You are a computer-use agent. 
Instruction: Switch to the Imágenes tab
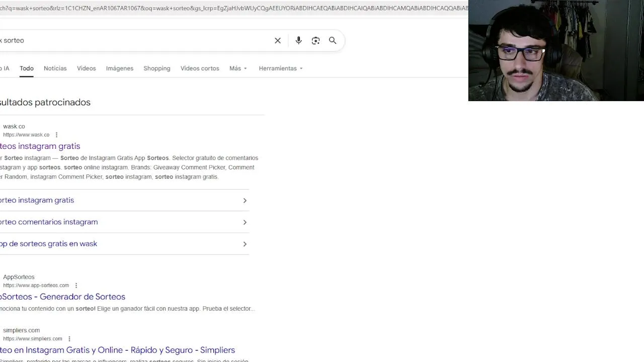[120, 68]
